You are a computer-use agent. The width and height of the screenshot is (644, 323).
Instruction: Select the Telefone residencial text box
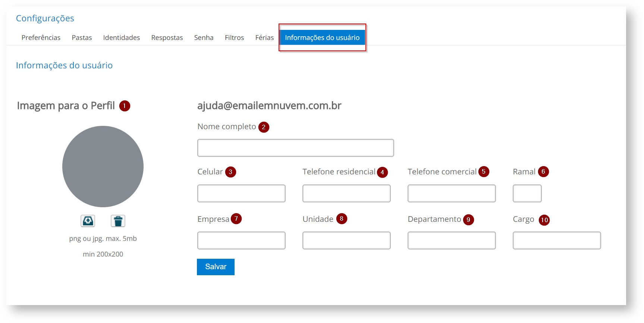click(x=346, y=193)
